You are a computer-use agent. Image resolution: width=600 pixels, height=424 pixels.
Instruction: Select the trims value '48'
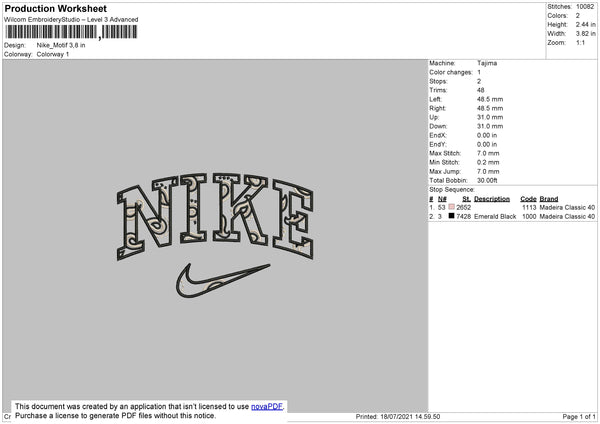(481, 90)
